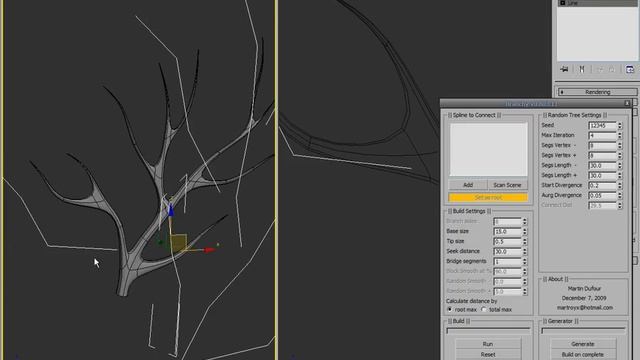Click the Max Iteration value field
The height and width of the screenshot is (360, 640).
pyautogui.click(x=602, y=135)
